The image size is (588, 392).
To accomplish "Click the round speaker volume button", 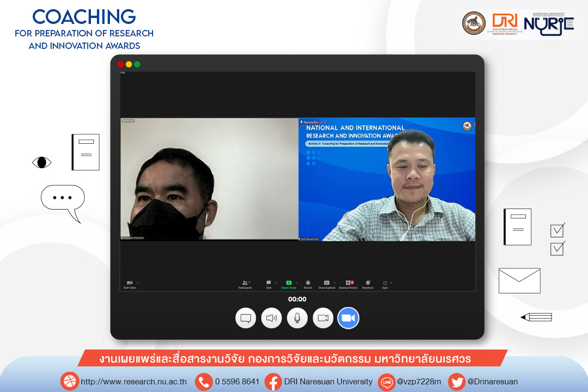I will [x=272, y=318].
